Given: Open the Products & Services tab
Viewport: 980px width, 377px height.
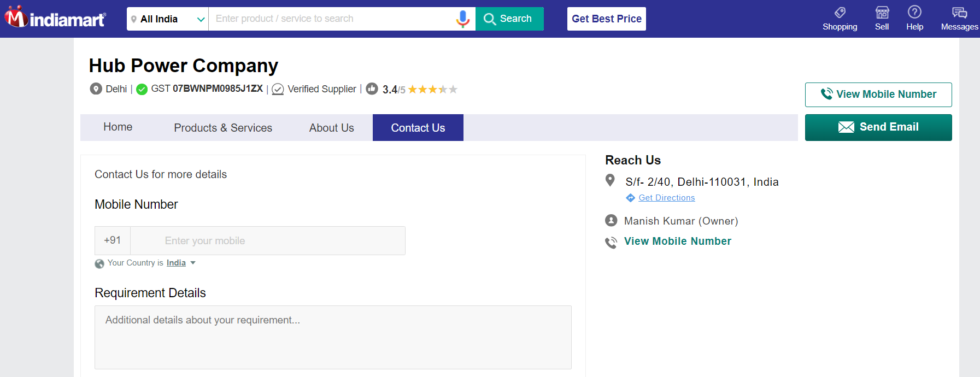Looking at the screenshot, I should 223,128.
